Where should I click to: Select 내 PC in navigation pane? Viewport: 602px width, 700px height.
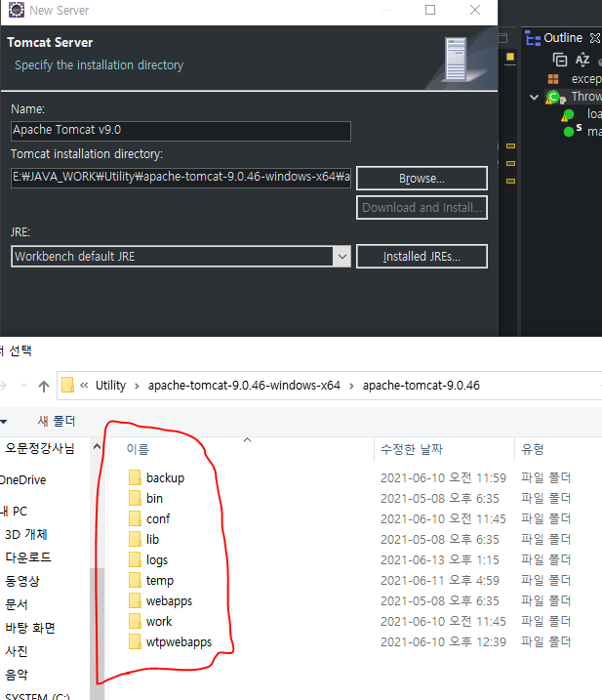[15, 512]
